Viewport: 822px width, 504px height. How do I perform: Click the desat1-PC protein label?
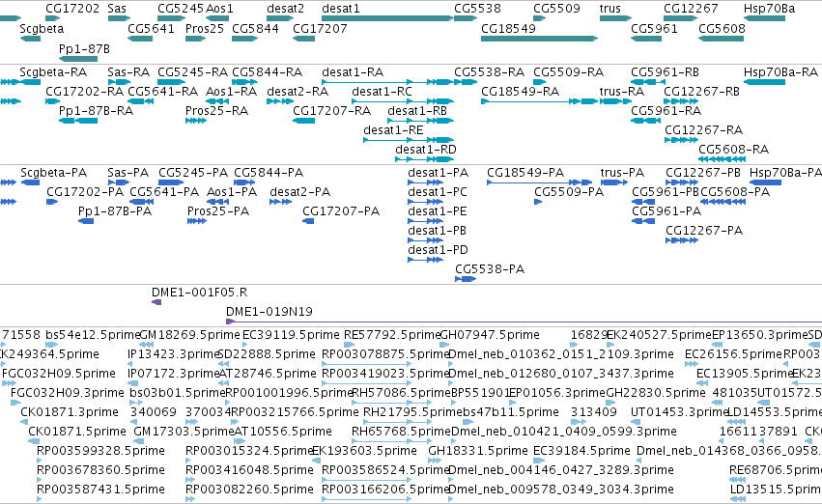[x=438, y=192]
